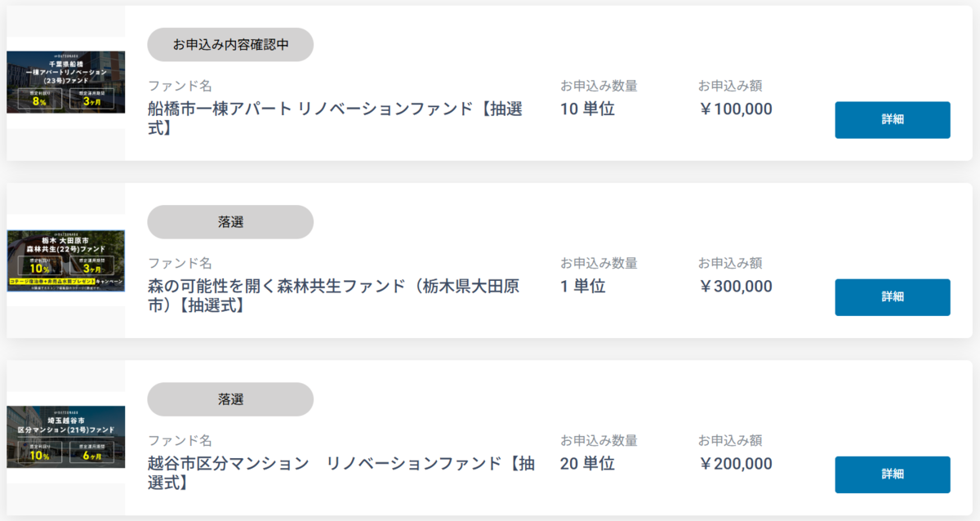Click the お申込み内容確認中 status badge

click(x=230, y=45)
